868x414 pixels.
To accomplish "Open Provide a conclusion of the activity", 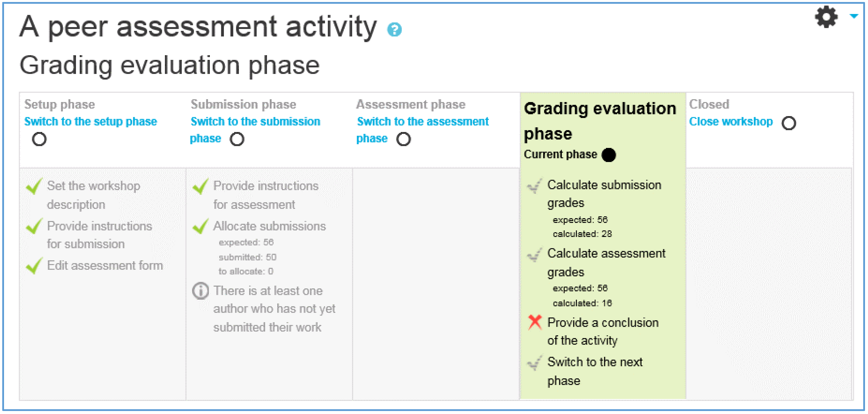I will (x=602, y=332).
